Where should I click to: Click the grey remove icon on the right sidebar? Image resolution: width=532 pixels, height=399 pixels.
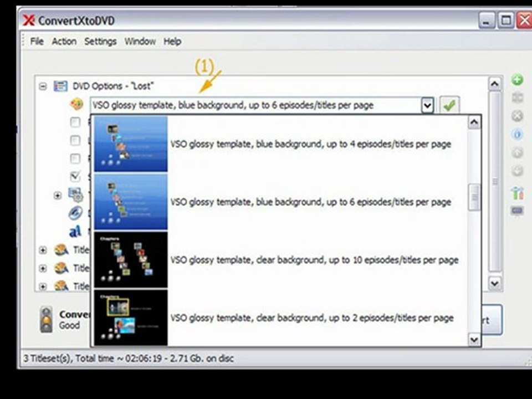[517, 116]
